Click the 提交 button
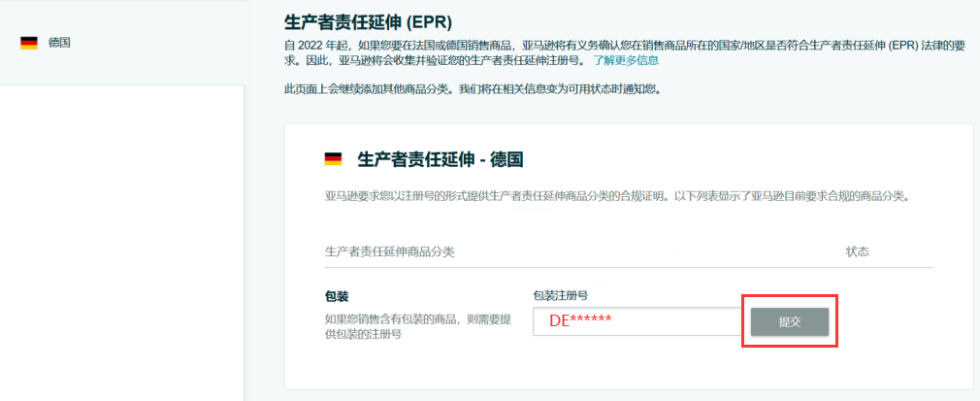The image size is (980, 401). (790, 321)
